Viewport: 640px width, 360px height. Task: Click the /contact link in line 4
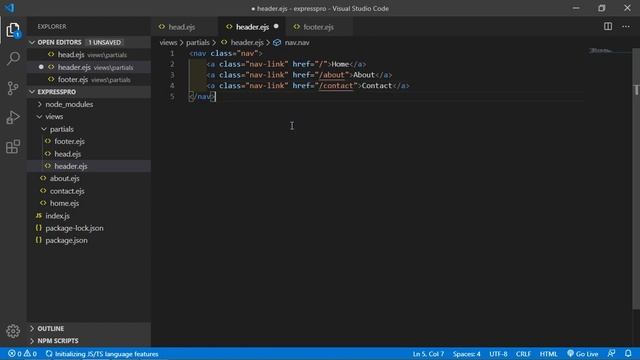click(x=336, y=86)
